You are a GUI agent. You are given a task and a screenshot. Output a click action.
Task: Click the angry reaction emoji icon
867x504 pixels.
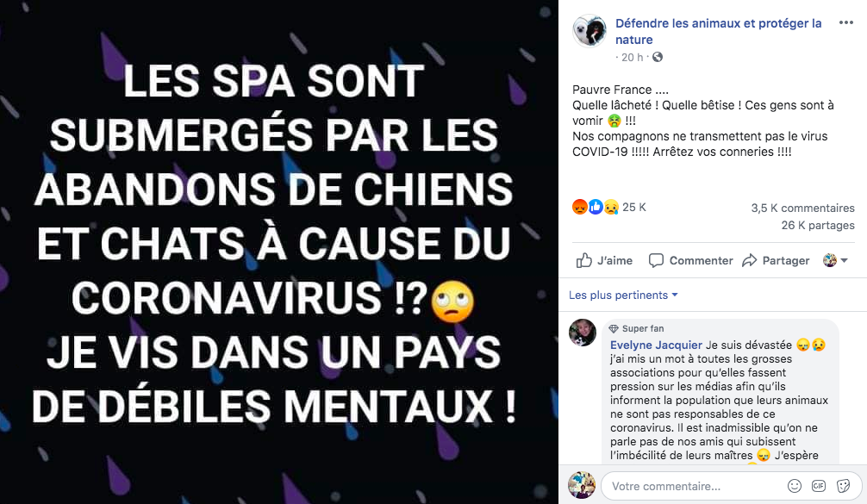579,208
